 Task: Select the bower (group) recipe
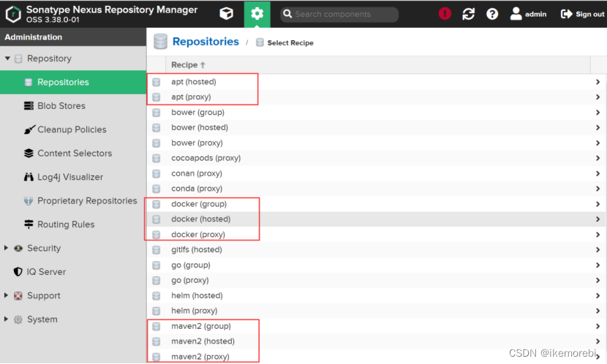pos(375,112)
